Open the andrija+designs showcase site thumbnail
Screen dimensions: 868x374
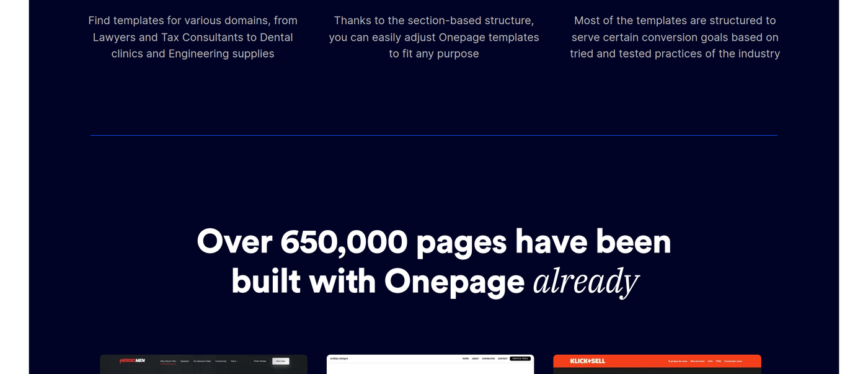click(430, 364)
